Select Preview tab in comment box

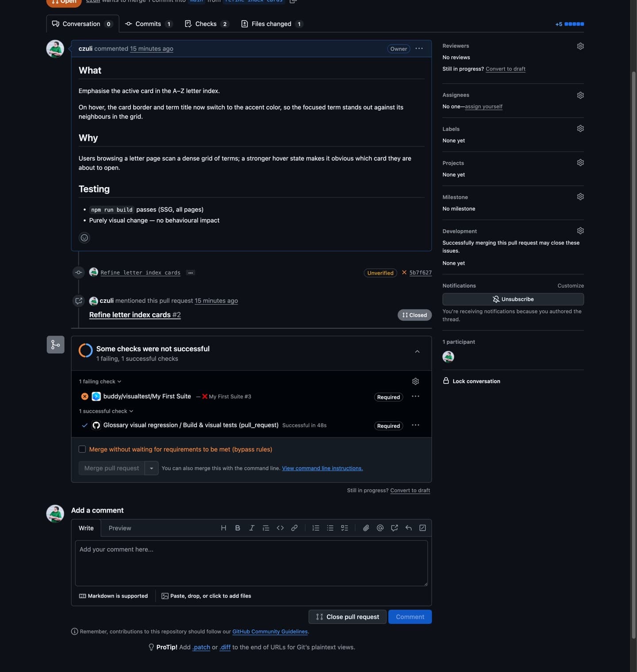[x=120, y=528]
